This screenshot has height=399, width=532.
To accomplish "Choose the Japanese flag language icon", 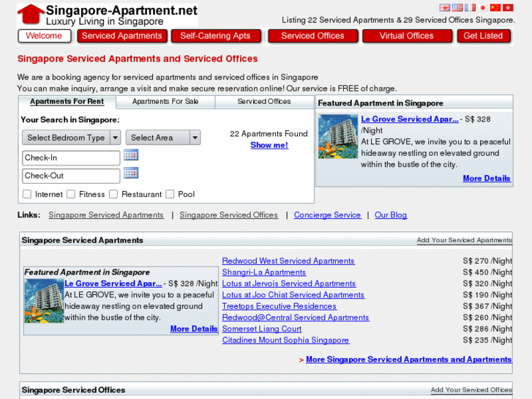I will click(482, 7).
